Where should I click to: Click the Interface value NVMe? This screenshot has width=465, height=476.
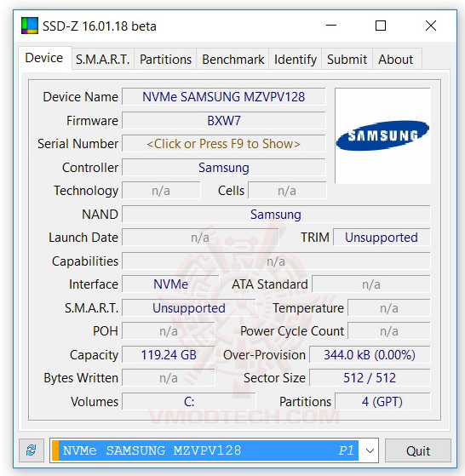pyautogui.click(x=170, y=284)
